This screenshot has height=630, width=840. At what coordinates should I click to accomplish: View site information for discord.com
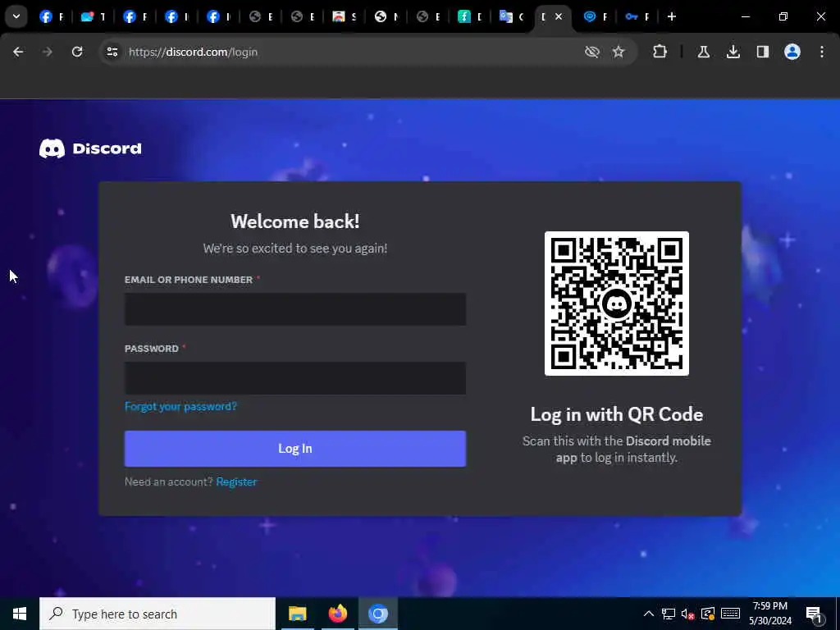click(112, 52)
